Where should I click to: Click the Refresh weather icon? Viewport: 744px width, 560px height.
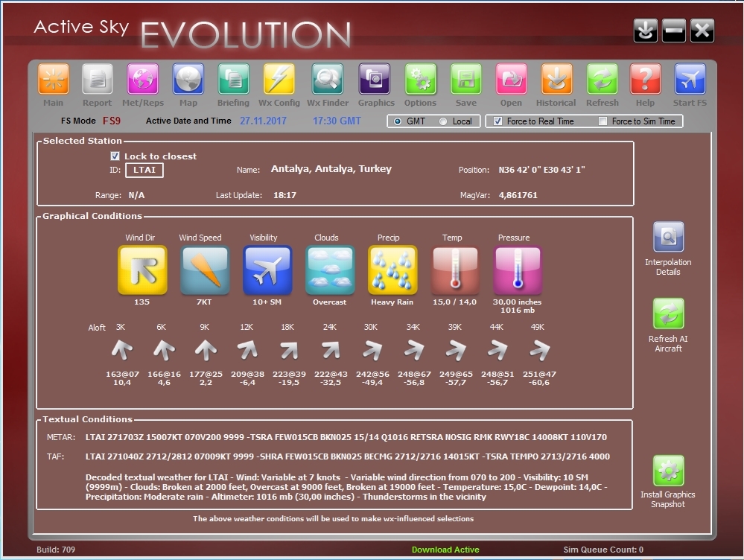point(602,79)
